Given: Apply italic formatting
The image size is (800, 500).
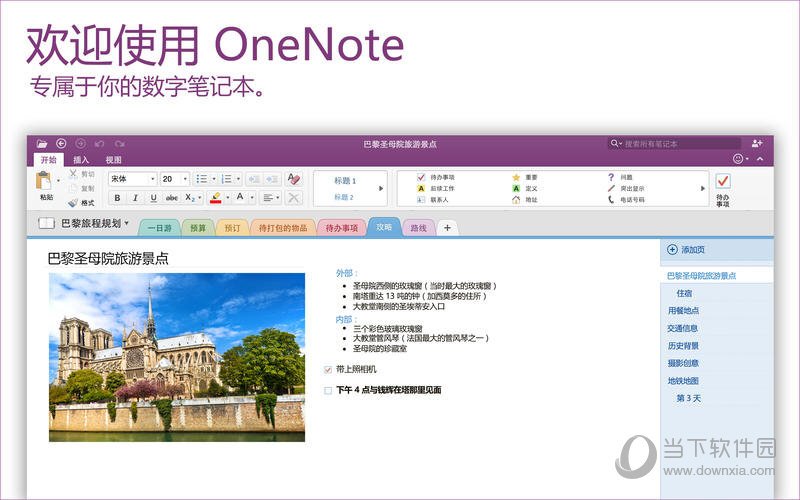Looking at the screenshot, I should [135, 198].
